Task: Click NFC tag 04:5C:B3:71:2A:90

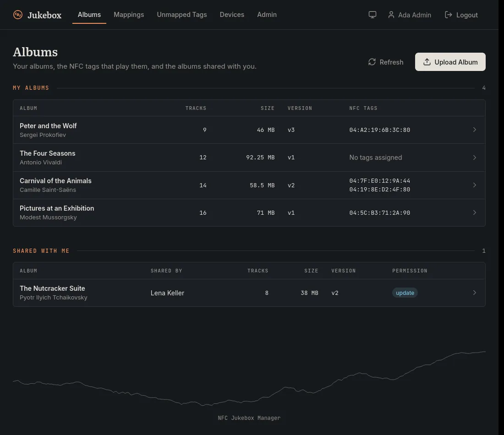Action: coord(380,212)
